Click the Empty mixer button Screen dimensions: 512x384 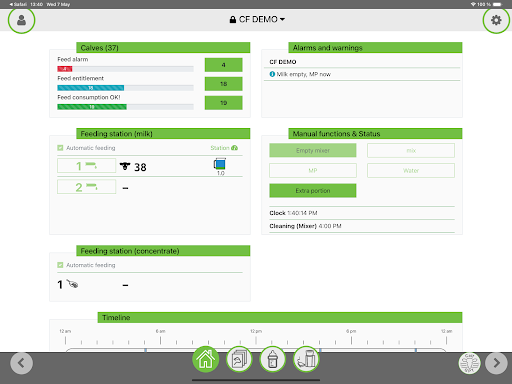313,150
